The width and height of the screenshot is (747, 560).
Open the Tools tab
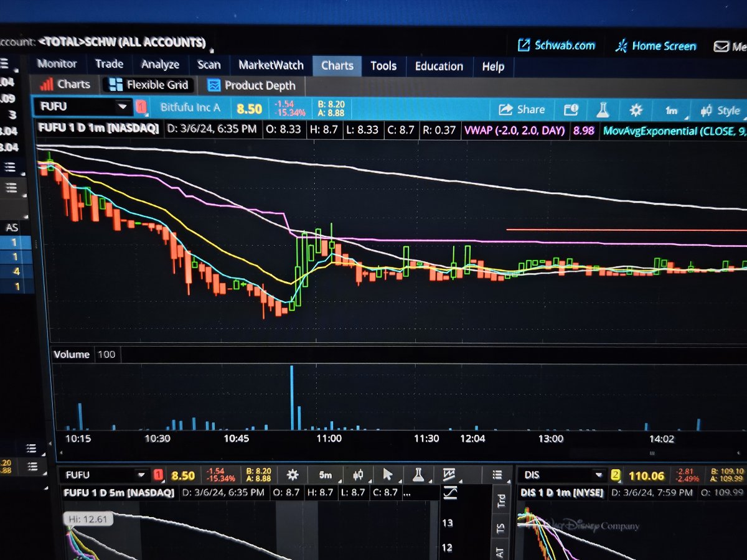click(383, 66)
